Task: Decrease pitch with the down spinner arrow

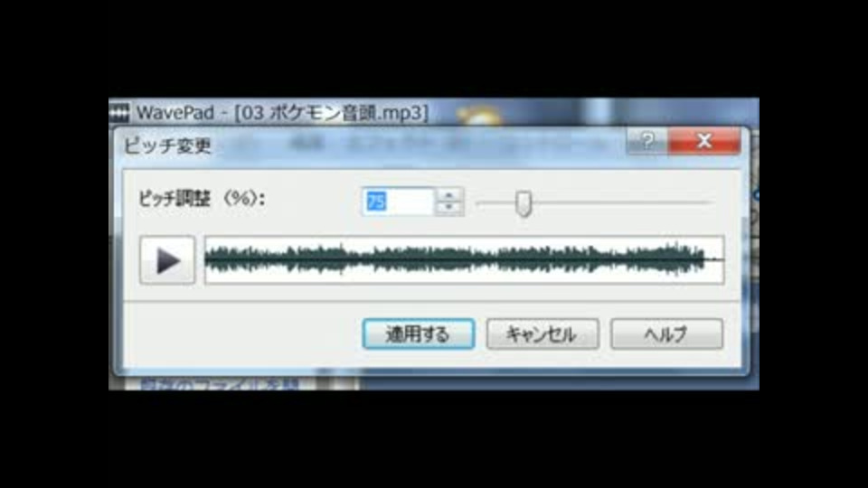Action: click(x=449, y=208)
